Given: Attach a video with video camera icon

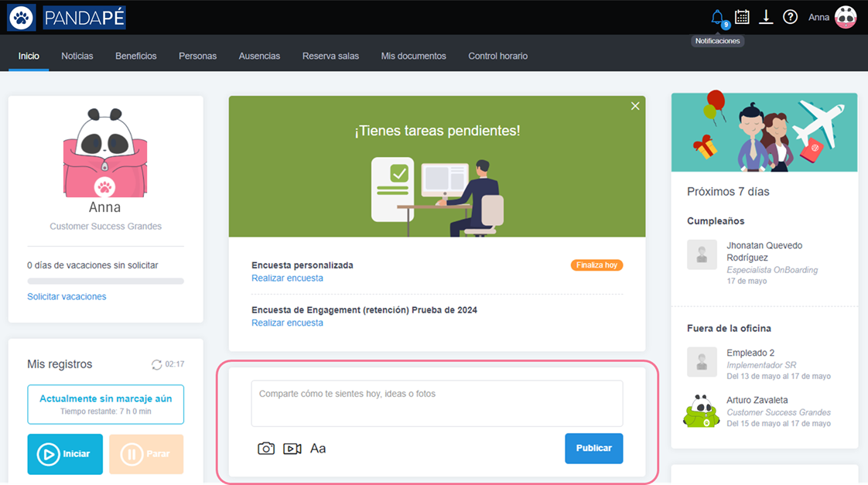Looking at the screenshot, I should click(x=292, y=449).
